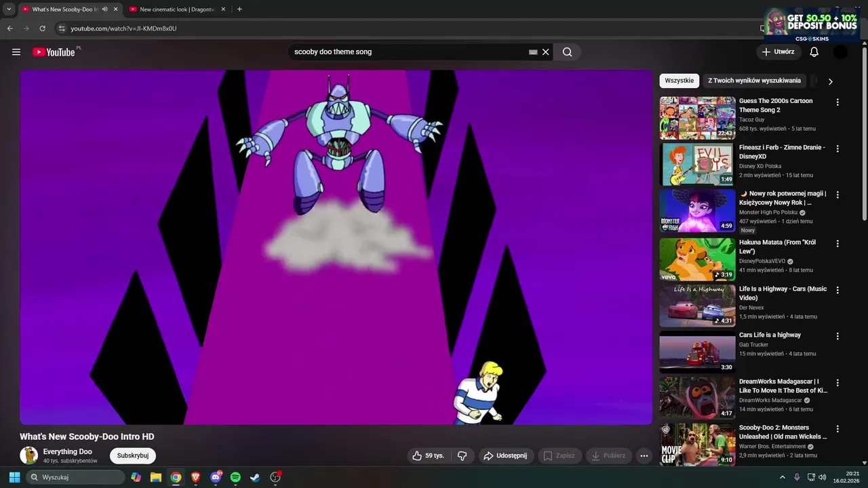Close the New cinematic look tab
868x488 pixels.
(x=223, y=9)
